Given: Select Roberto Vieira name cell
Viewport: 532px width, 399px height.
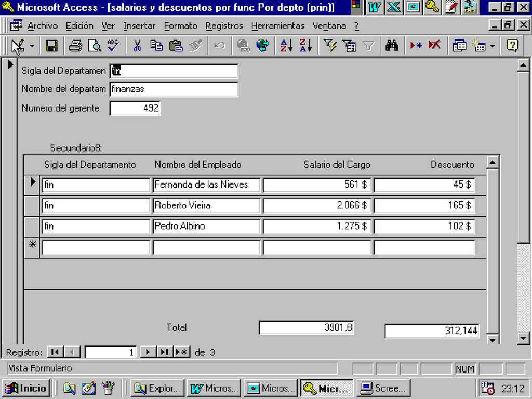Looking at the screenshot, I should click(206, 206).
